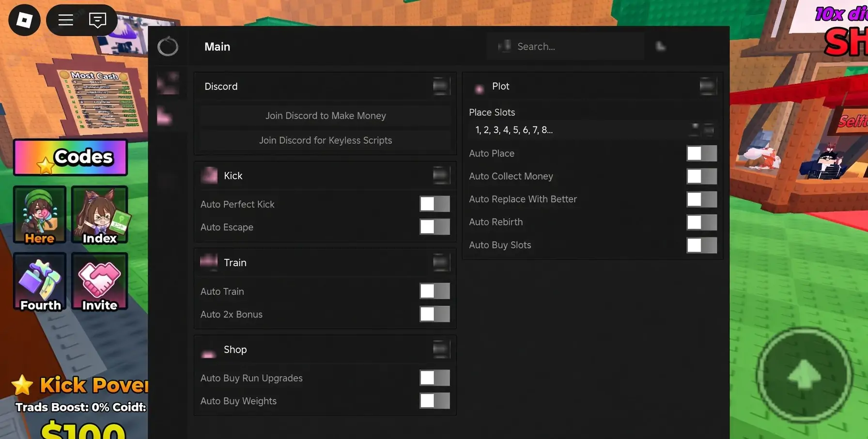868x439 pixels.
Task: Open the hamburger menu icon
Action: pyautogui.click(x=65, y=20)
